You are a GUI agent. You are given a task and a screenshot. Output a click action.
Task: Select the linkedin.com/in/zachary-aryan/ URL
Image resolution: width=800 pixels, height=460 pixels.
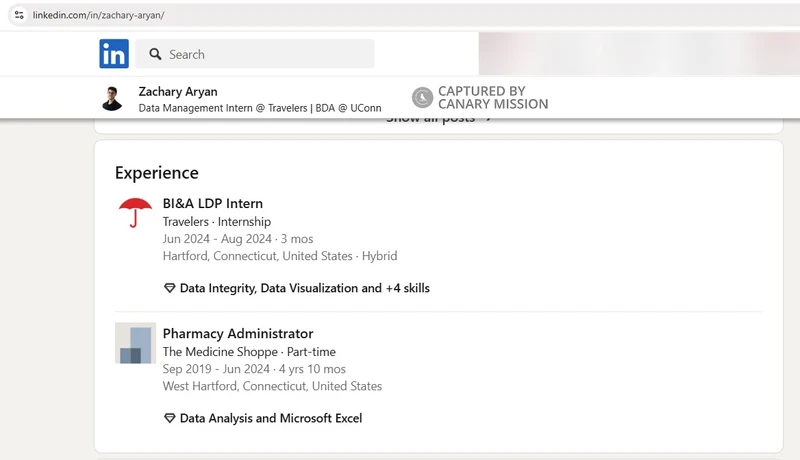[98, 15]
